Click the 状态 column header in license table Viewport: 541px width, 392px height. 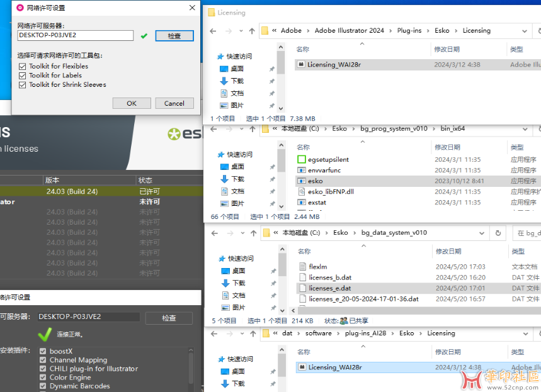coord(145,180)
